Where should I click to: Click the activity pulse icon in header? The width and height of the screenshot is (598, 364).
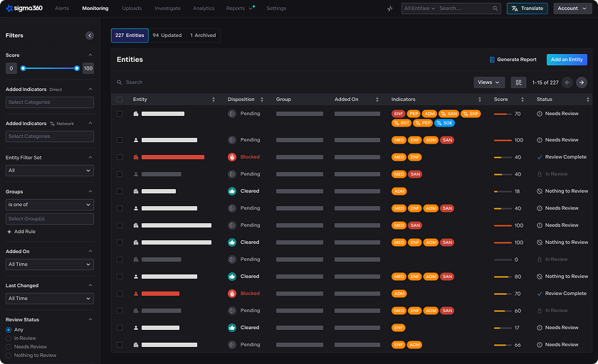point(389,9)
